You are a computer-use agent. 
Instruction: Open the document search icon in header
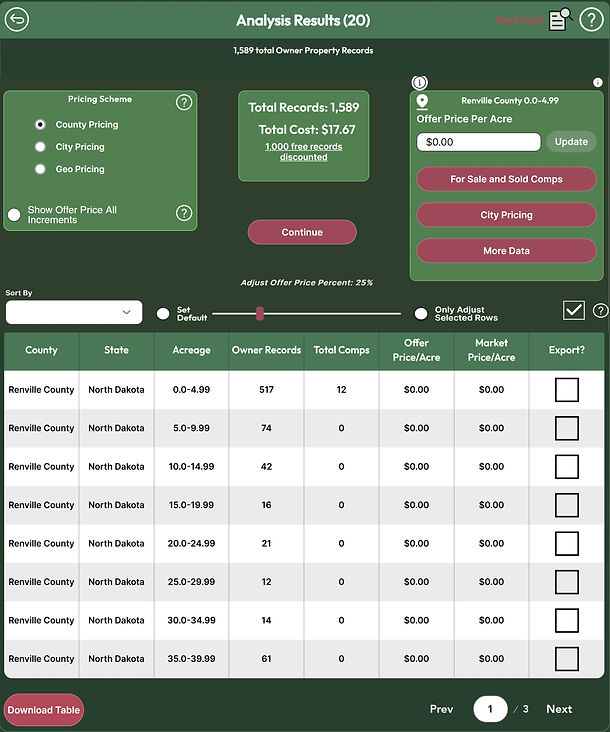[560, 19]
